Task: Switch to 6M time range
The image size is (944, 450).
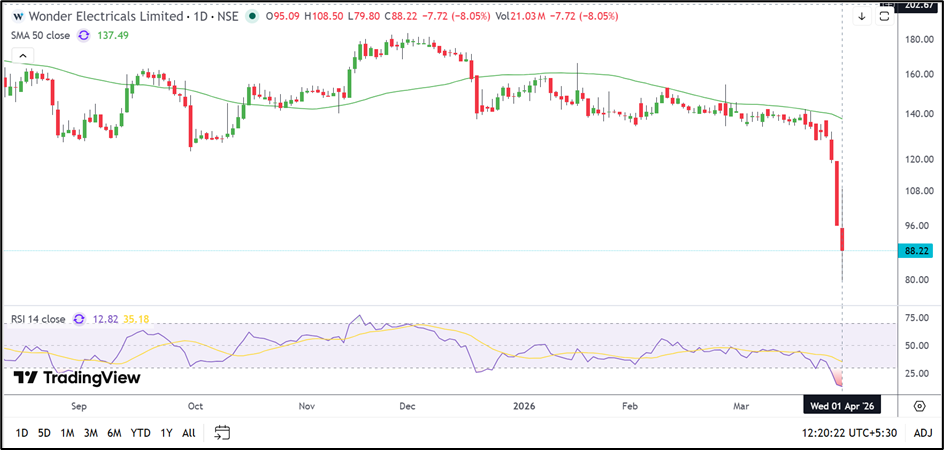Action: click(x=114, y=433)
